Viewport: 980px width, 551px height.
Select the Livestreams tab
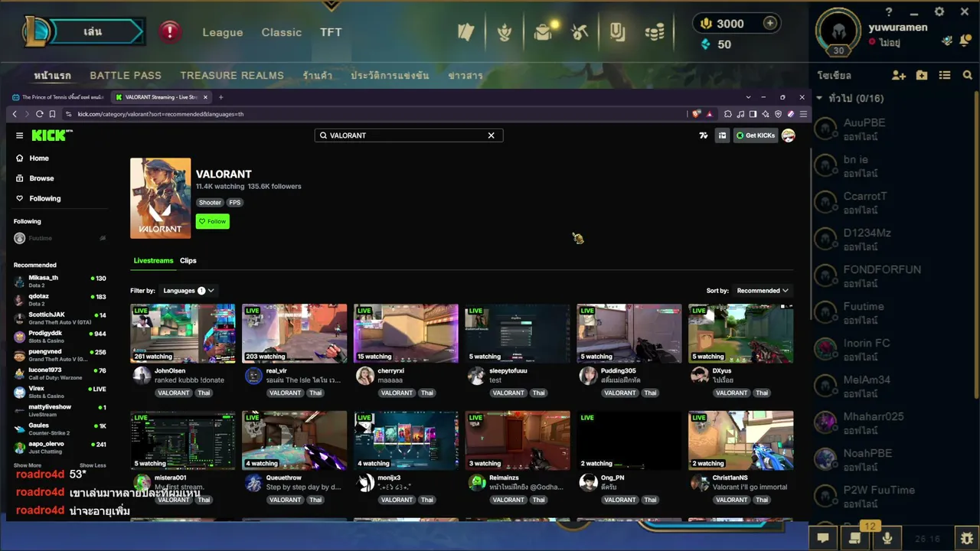pyautogui.click(x=153, y=260)
